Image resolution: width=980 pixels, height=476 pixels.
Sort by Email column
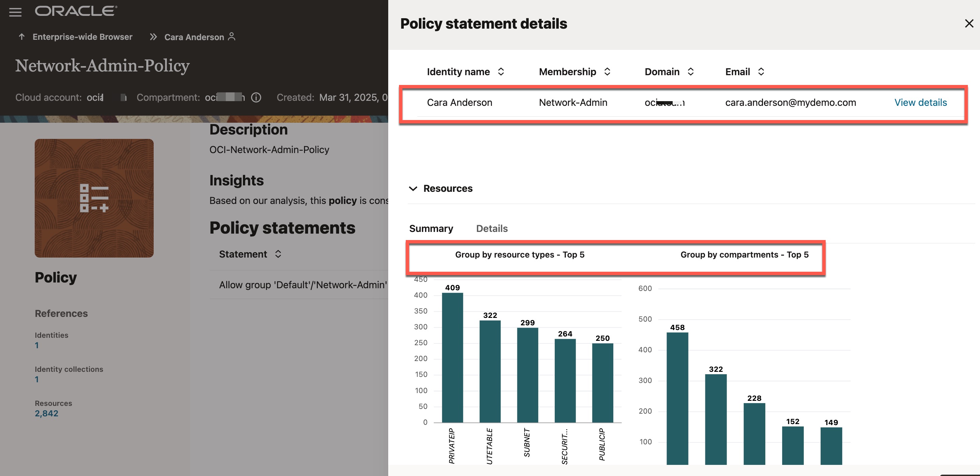tap(761, 72)
